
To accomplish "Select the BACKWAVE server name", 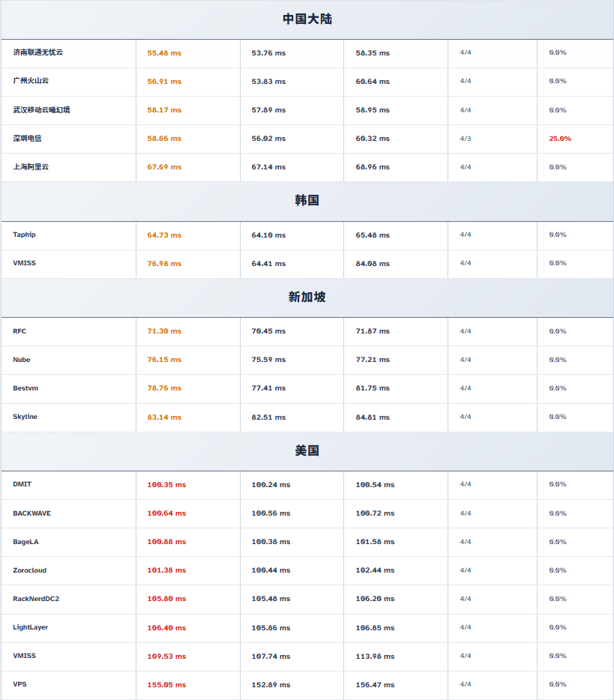I will 32,513.
